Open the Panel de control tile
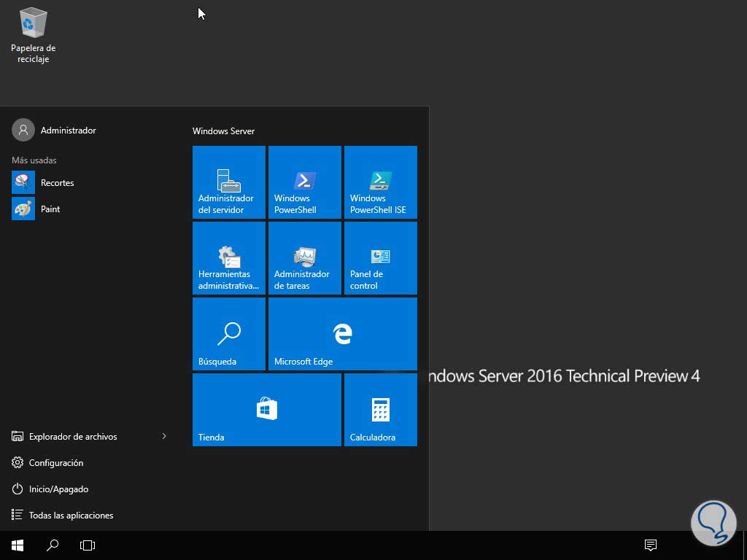 [380, 258]
